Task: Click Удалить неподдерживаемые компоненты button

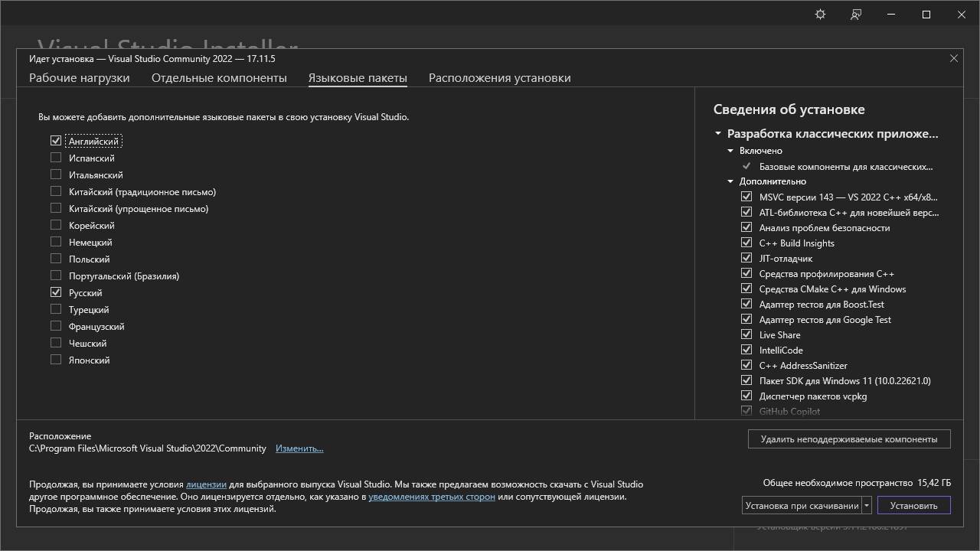Action: [x=849, y=439]
